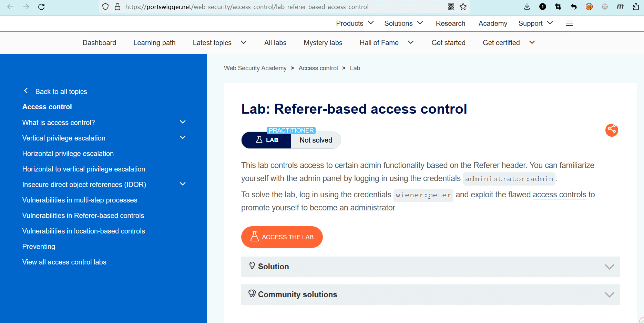Follow the access controls link

[559, 195]
